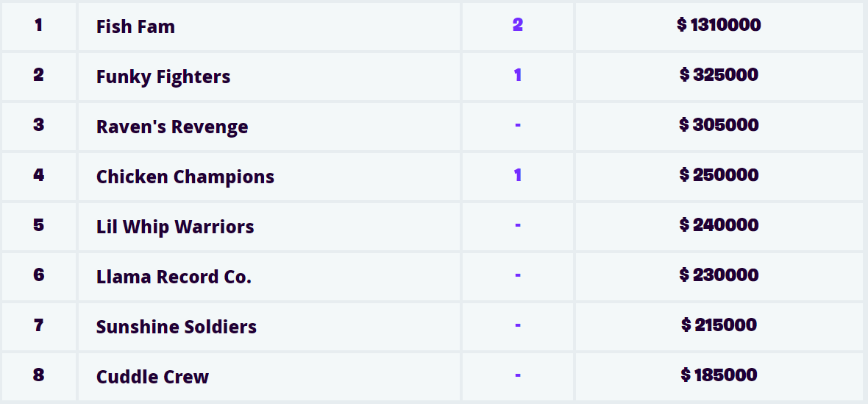Select the $ 250000 prize amount

[x=719, y=175]
